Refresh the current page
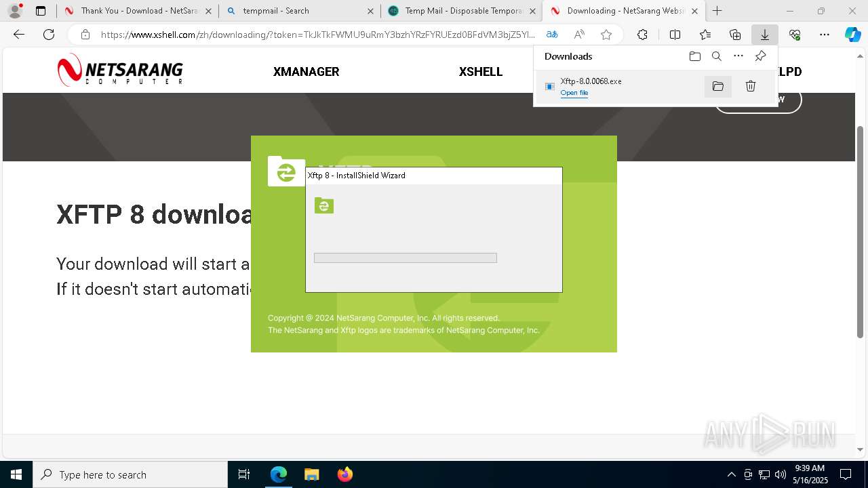 click(49, 35)
